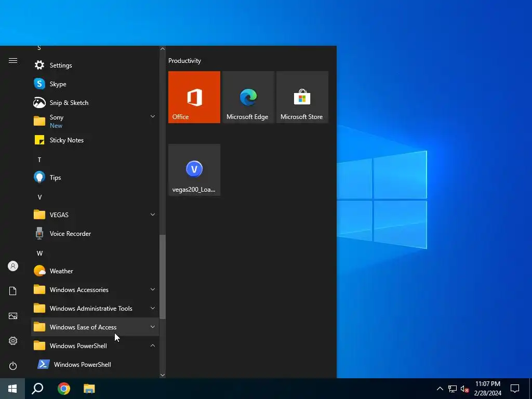Click scroll down arrow of app list
The height and width of the screenshot is (399, 532).
[163, 375]
